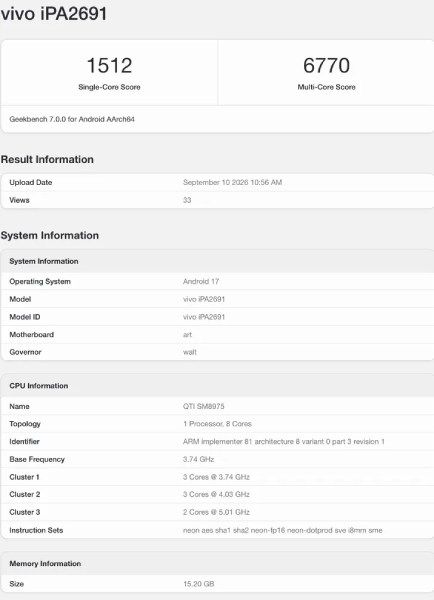This screenshot has height=600, width=434.
Task: Click the 'Topology' row label
Action: [25, 424]
